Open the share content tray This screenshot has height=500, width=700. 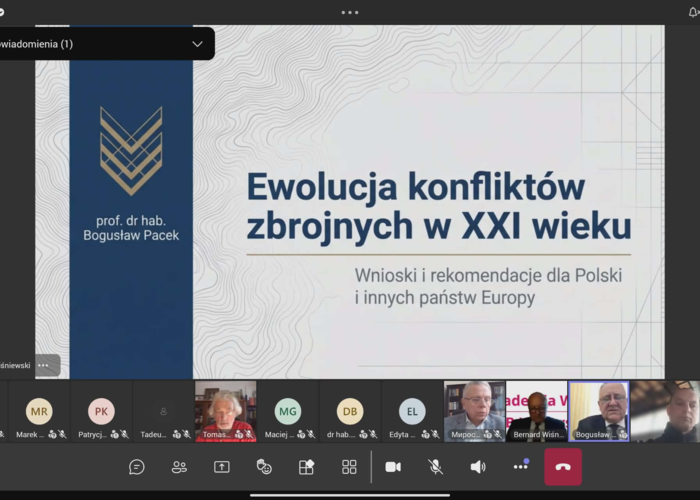point(221,467)
